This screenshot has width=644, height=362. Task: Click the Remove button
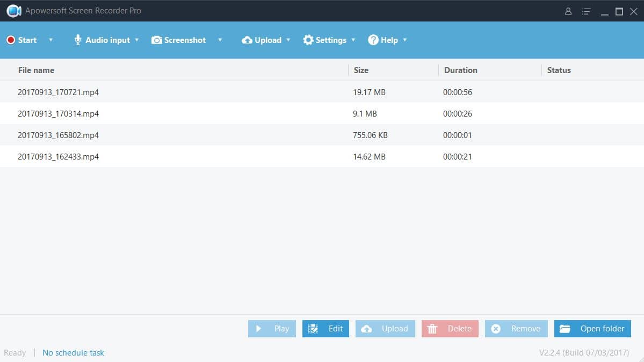pos(516,329)
